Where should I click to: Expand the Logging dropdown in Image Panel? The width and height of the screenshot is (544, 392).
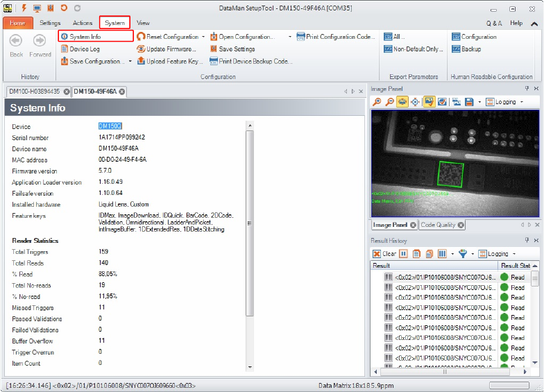click(x=522, y=102)
